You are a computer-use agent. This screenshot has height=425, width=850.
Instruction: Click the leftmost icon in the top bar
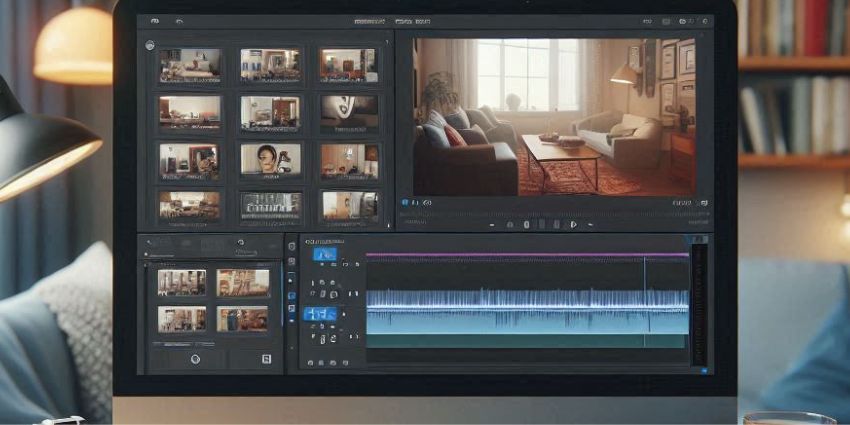tap(155, 22)
